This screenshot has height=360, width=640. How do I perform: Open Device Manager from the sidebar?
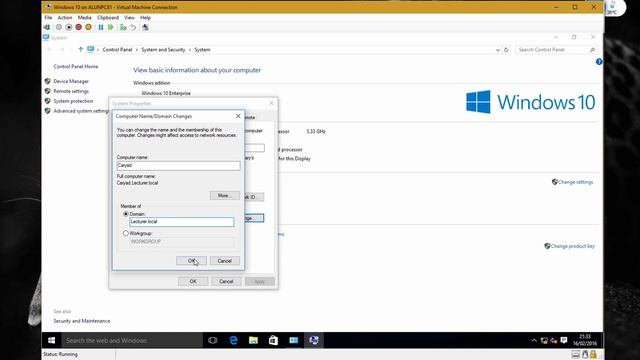(71, 81)
